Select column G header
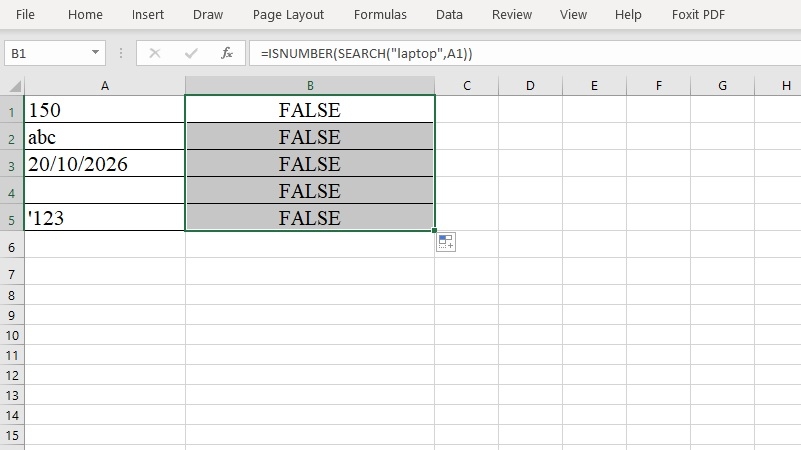The width and height of the screenshot is (801, 450). 722,86
